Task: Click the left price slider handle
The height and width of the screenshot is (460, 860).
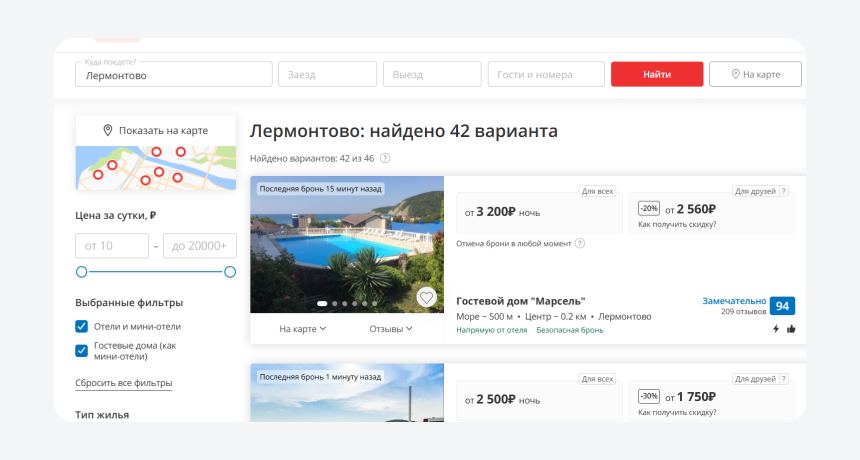Action: click(x=81, y=272)
